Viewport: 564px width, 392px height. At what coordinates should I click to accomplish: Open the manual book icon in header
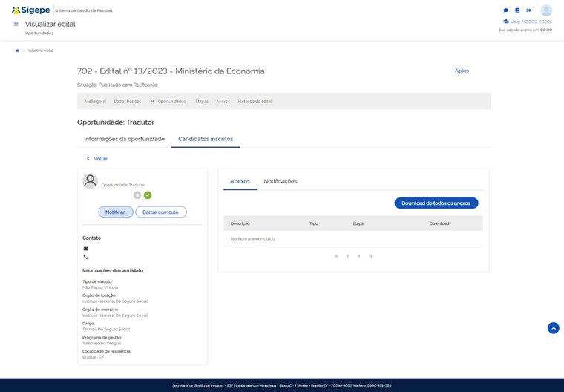point(517,10)
